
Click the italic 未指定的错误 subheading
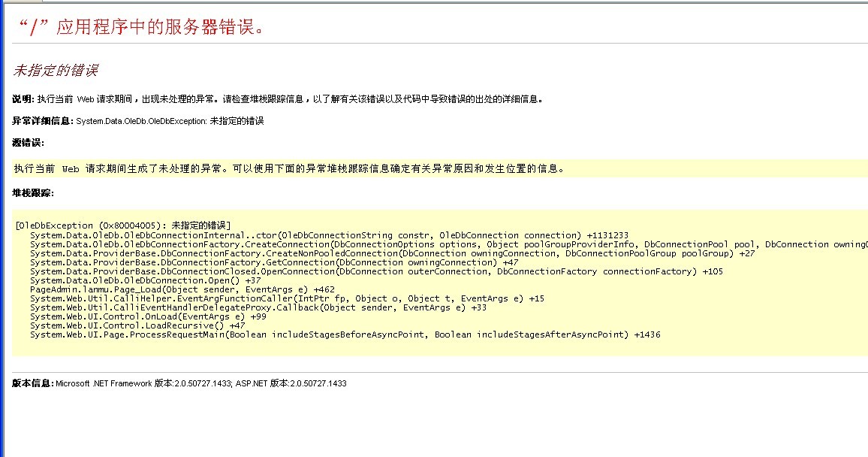pos(55,71)
